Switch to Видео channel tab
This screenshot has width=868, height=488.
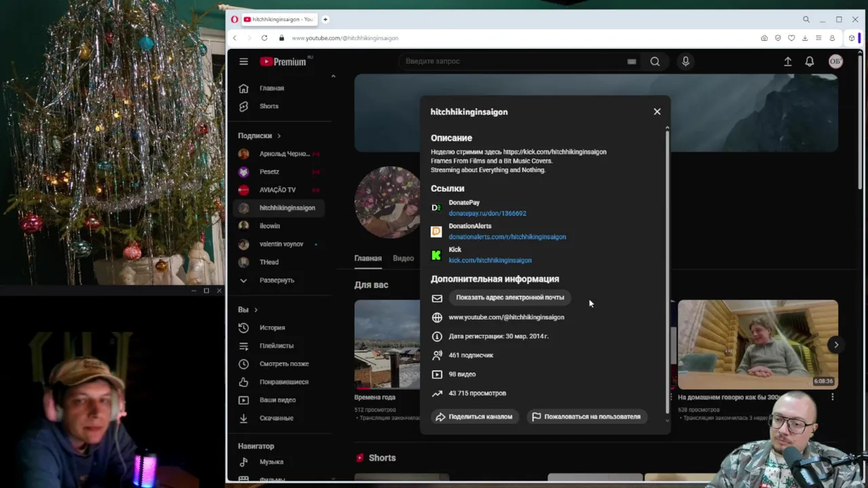pyautogui.click(x=403, y=258)
